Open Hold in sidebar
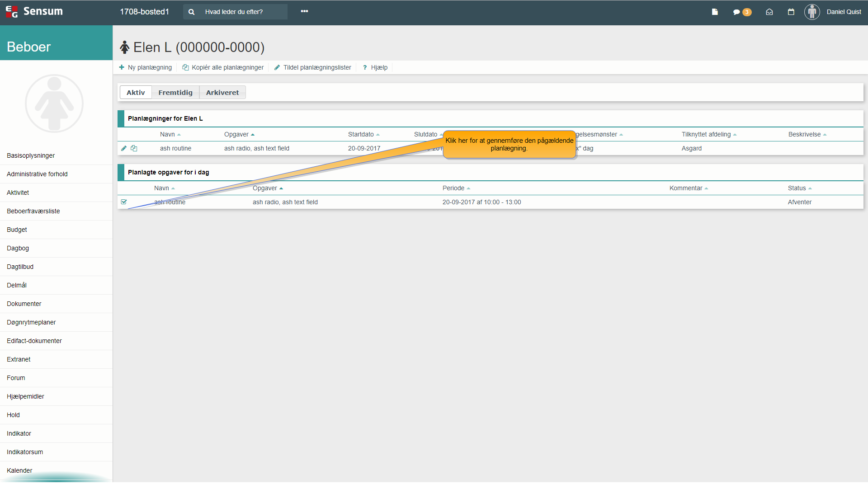 click(56, 415)
